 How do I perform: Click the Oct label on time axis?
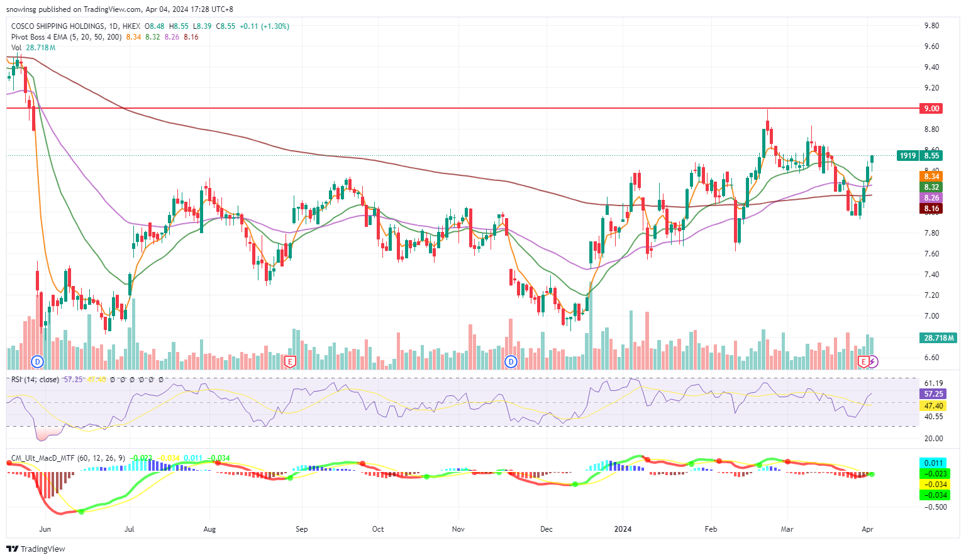(x=378, y=529)
